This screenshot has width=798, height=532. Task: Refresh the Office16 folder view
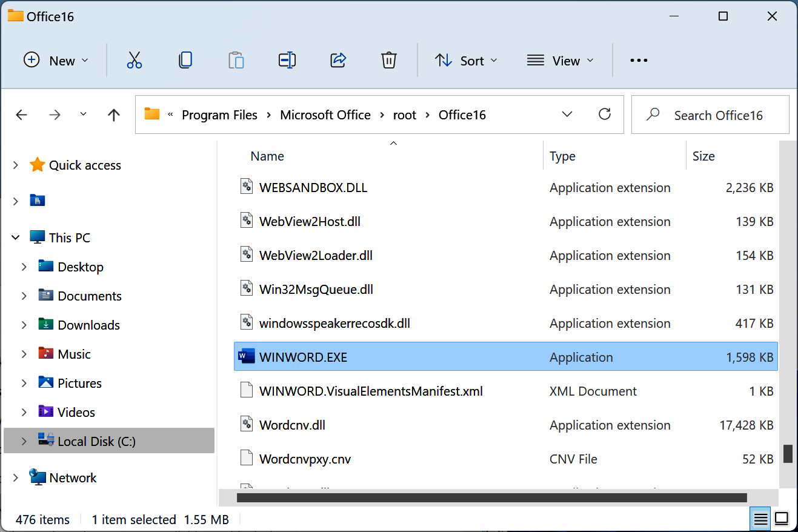coord(604,114)
